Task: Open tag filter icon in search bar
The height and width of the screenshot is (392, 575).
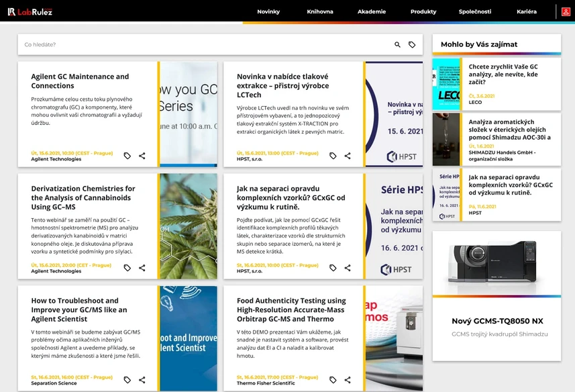Action: click(x=412, y=45)
